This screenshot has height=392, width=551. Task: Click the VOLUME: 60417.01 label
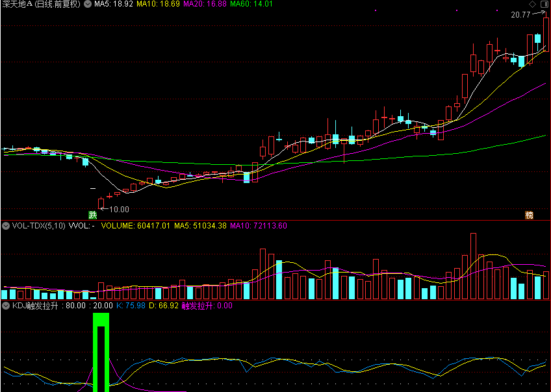136,226
